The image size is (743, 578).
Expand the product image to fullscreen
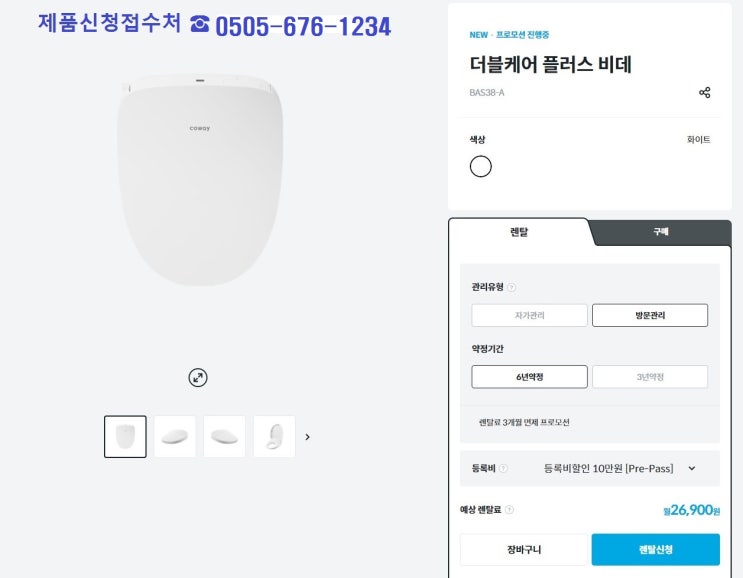[x=198, y=377]
